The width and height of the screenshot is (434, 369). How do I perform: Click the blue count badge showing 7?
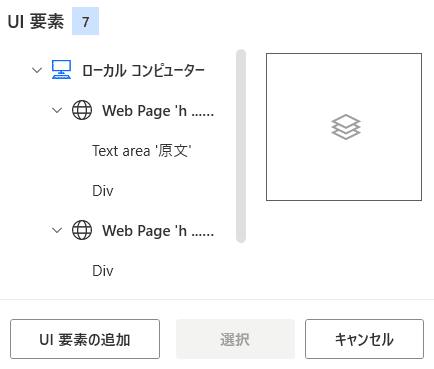(x=85, y=21)
